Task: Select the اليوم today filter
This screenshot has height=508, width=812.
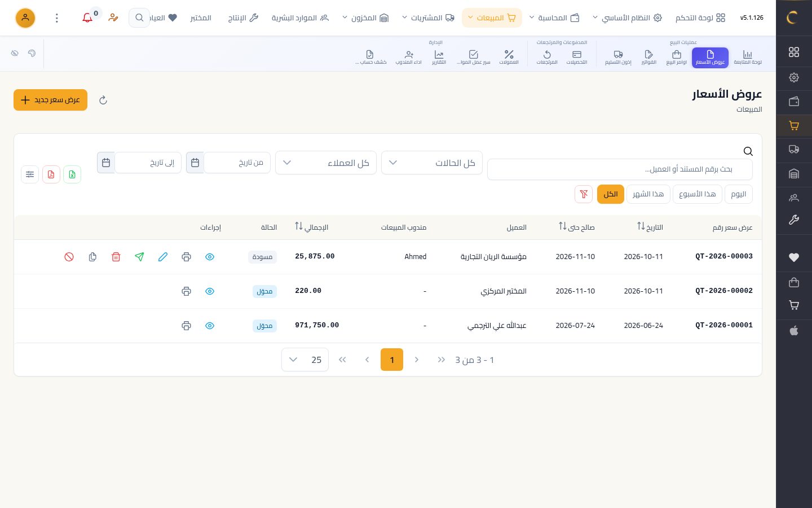Action: pos(738,194)
